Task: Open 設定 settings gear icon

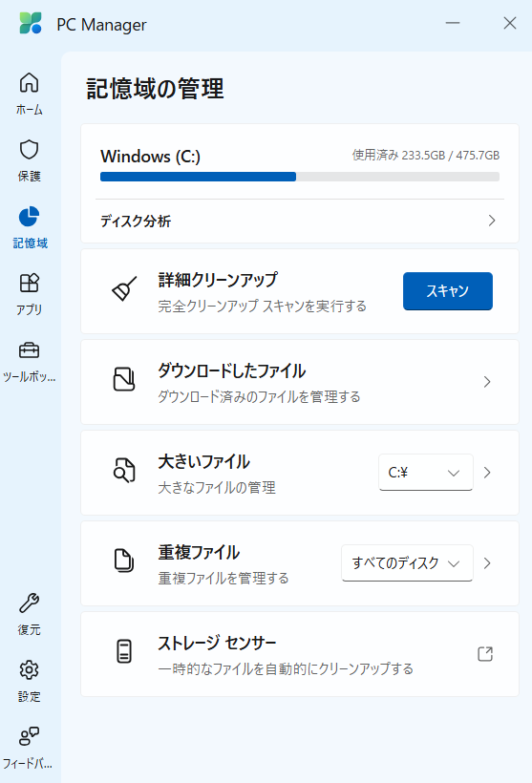Action: (x=29, y=670)
